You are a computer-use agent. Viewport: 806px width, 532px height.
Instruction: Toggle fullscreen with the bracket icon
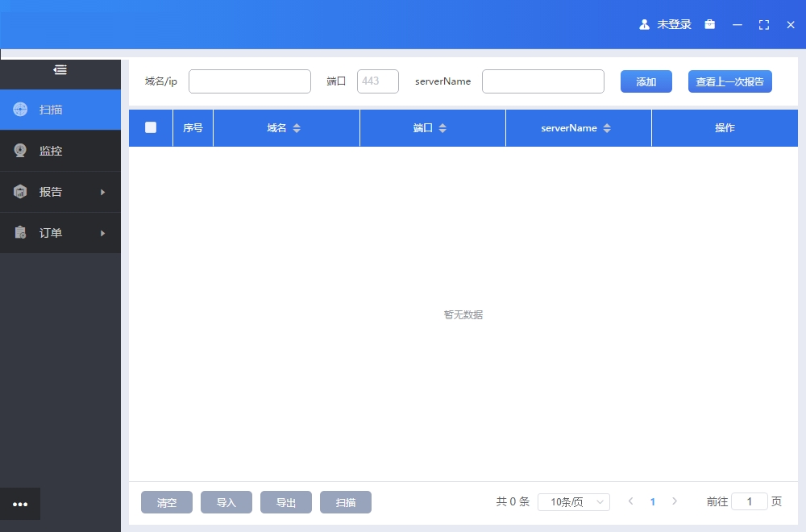764,25
